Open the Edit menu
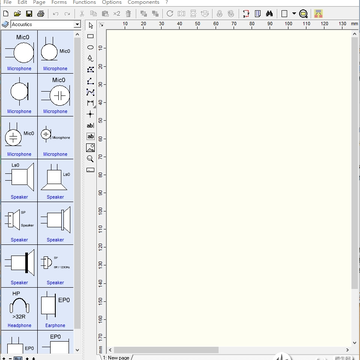This screenshot has height=360, width=360. coord(22,2)
